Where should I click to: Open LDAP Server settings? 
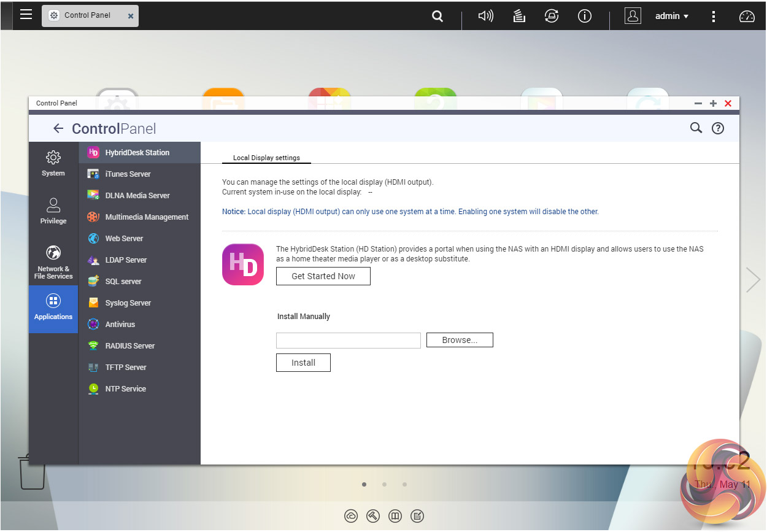coord(140,260)
